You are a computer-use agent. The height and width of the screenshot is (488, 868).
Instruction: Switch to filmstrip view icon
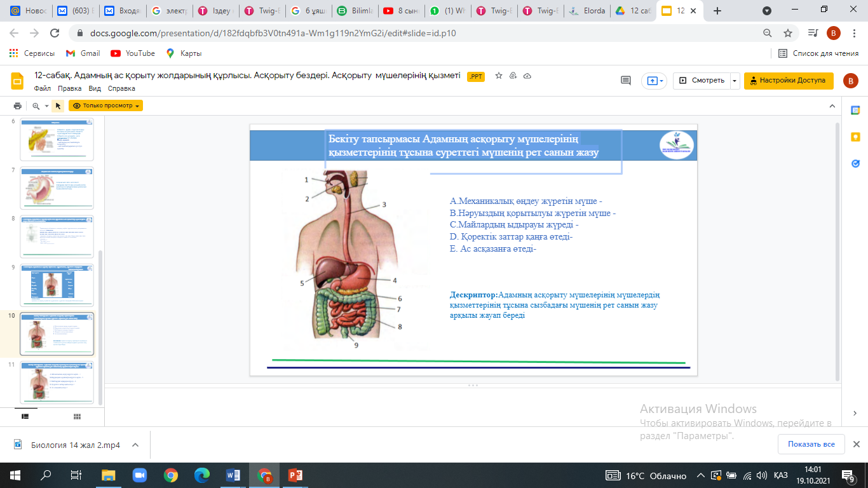pyautogui.click(x=25, y=416)
